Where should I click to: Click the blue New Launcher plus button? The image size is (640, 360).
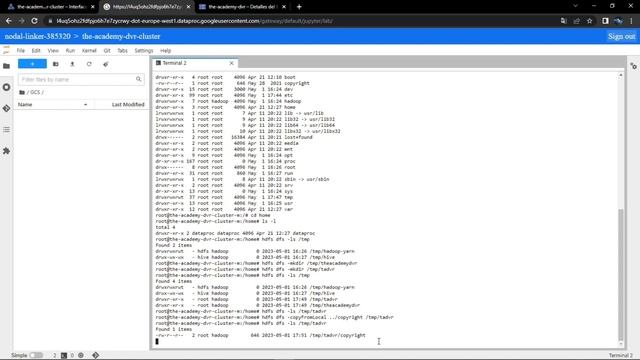32,64
